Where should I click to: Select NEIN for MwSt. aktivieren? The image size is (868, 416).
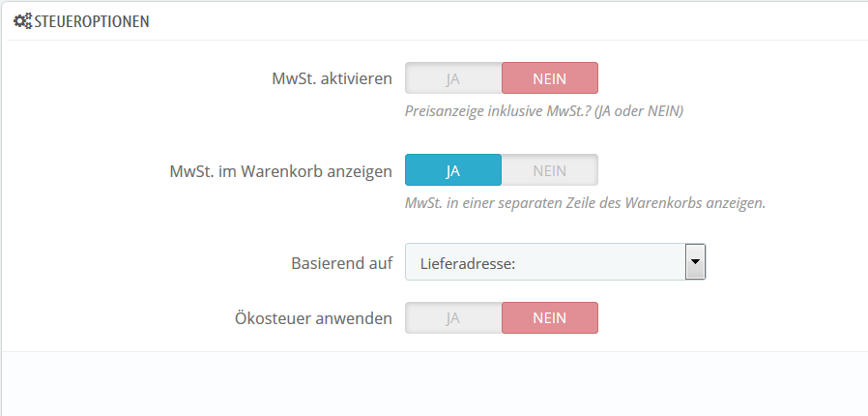click(x=549, y=78)
